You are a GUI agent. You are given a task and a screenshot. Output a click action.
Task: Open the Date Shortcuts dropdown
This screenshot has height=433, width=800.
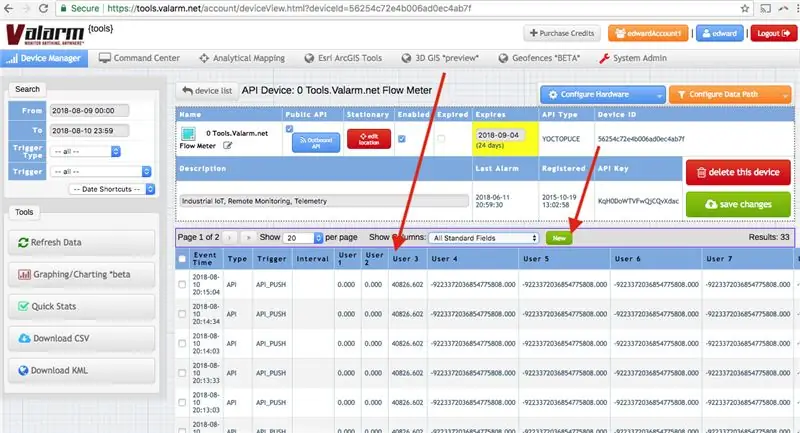tap(112, 189)
